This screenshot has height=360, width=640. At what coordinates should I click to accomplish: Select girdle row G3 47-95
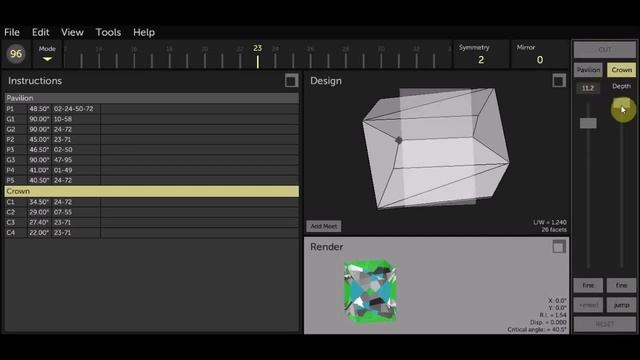pos(151,160)
